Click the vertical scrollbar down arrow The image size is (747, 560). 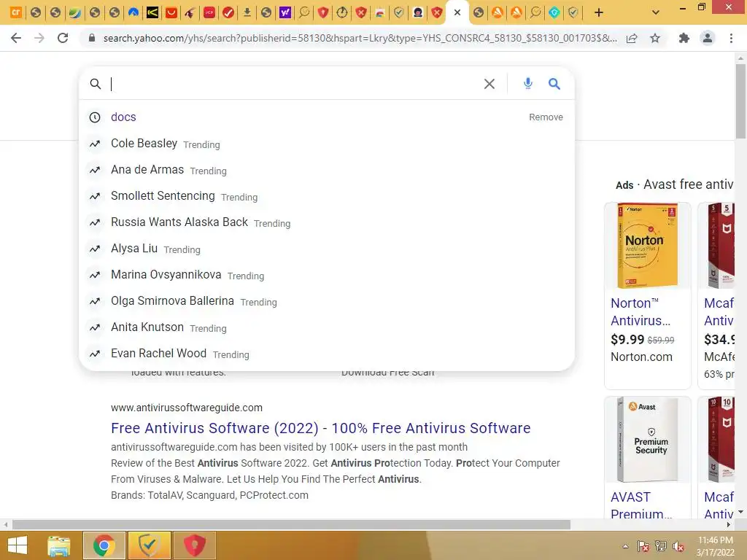(x=740, y=512)
